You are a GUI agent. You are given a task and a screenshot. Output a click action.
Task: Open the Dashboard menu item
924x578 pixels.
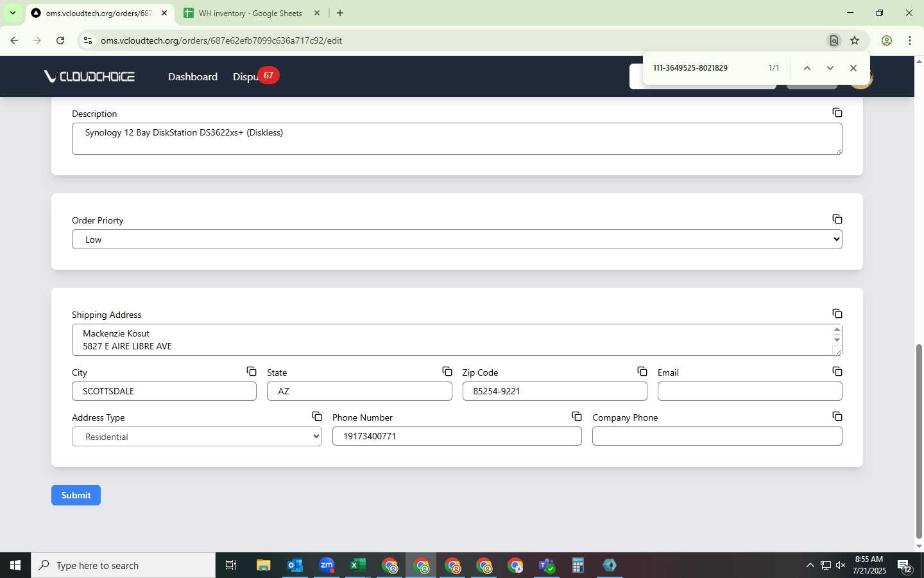[x=193, y=76]
